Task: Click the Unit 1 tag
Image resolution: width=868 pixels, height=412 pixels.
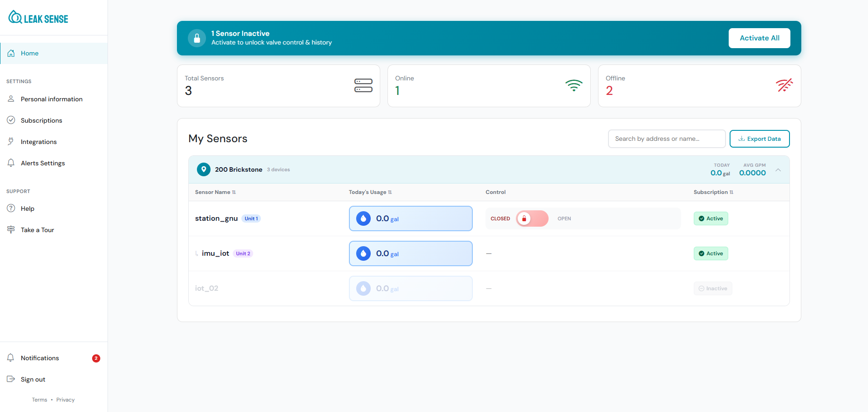Action: [x=251, y=218]
